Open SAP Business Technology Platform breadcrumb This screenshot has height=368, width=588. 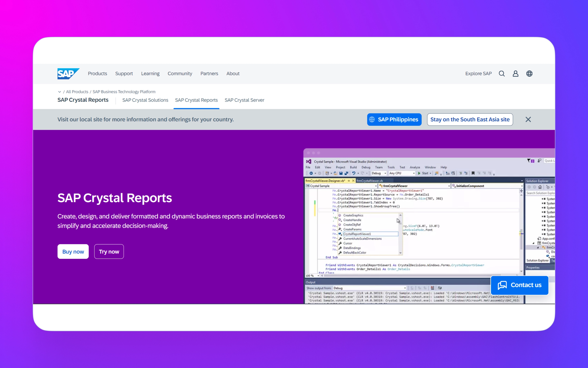(124, 92)
